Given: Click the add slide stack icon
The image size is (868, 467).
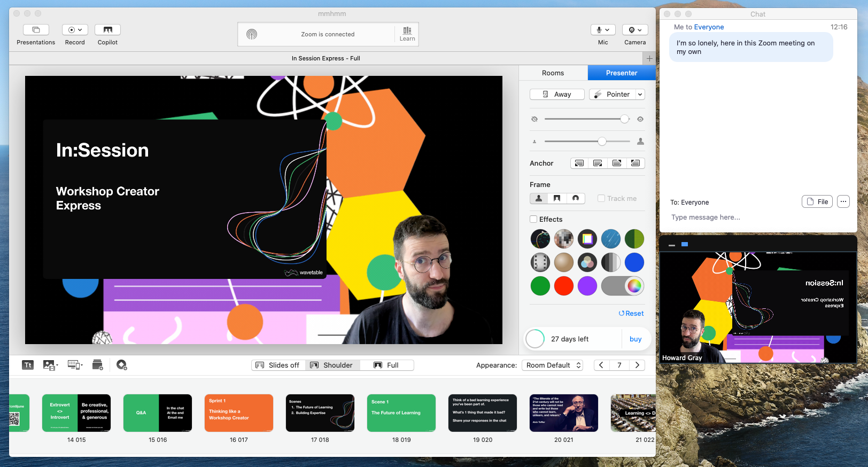Looking at the screenshot, I should click(97, 365).
